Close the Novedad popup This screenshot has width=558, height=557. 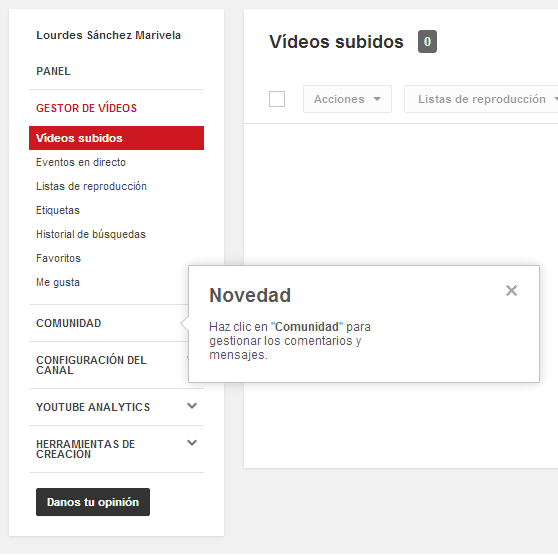click(x=511, y=290)
